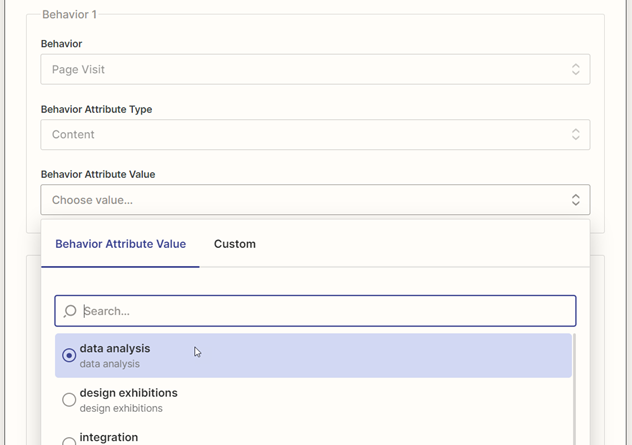Collapse the Choose value dropdown
The height and width of the screenshot is (445, 632).
[300, 200]
